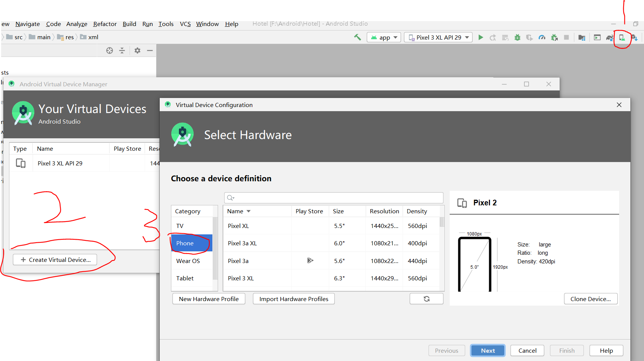
Task: Click the Play Store column header
Action: pos(310,211)
